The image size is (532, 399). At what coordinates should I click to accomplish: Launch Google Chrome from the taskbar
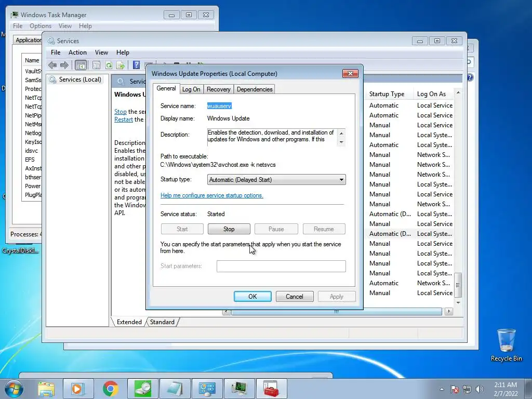(111, 389)
